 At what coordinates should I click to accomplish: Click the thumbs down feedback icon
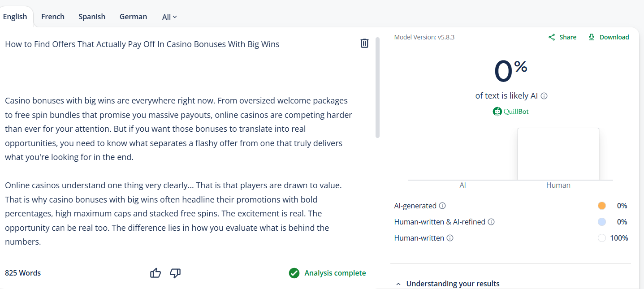point(175,273)
